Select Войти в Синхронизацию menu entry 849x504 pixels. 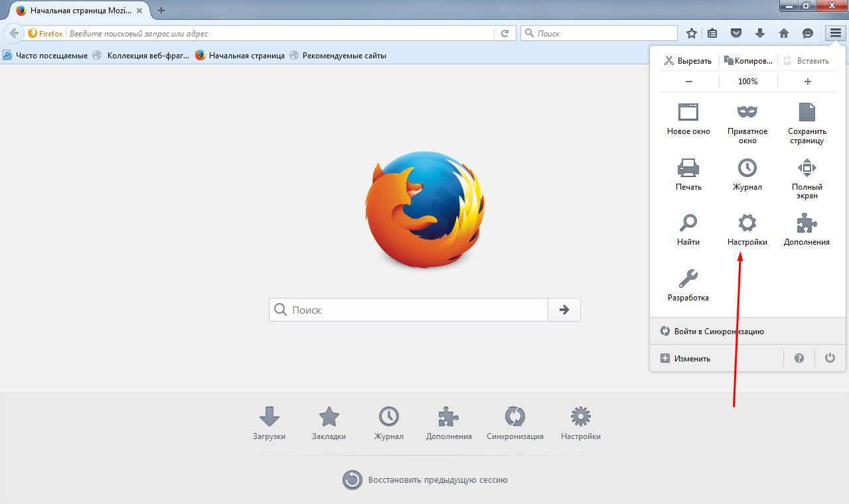[718, 331]
